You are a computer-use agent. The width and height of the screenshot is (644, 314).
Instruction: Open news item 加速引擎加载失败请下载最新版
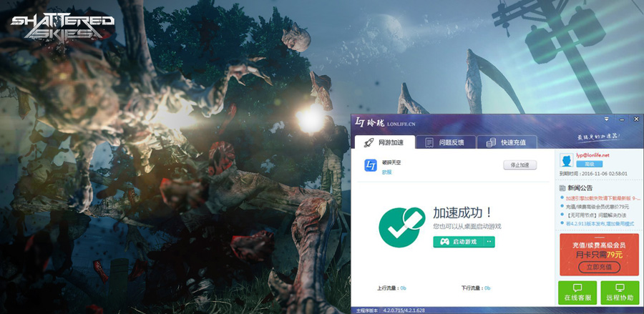[x=603, y=198]
